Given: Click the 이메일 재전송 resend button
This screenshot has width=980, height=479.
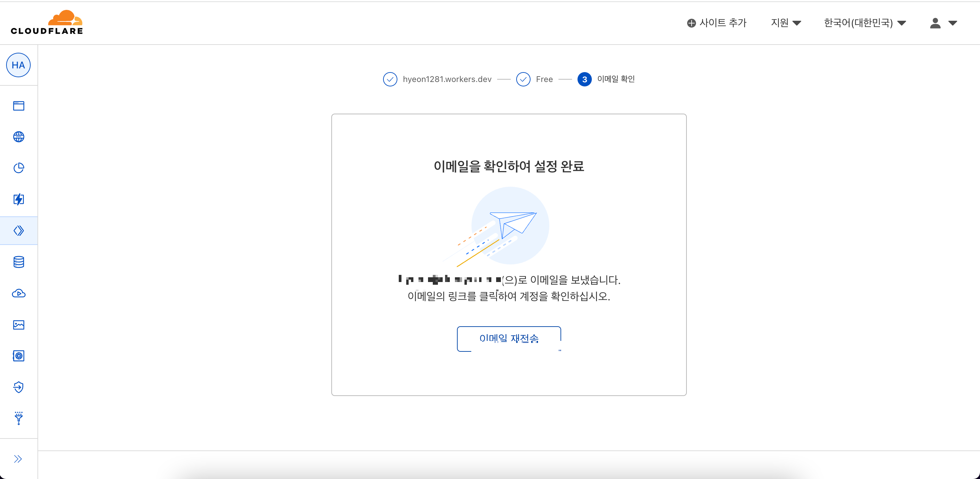Looking at the screenshot, I should 509,338.
